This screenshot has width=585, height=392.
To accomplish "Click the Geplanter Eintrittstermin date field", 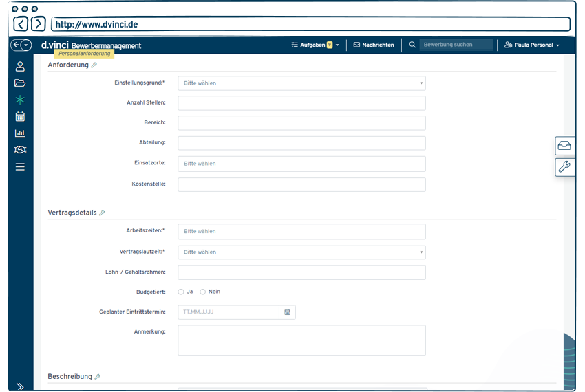I will click(228, 312).
